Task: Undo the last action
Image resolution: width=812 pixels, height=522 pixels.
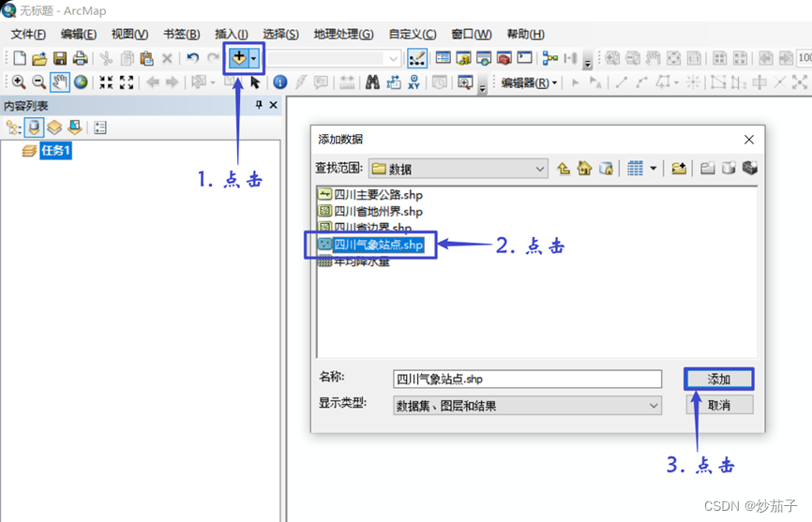Action: click(x=192, y=58)
